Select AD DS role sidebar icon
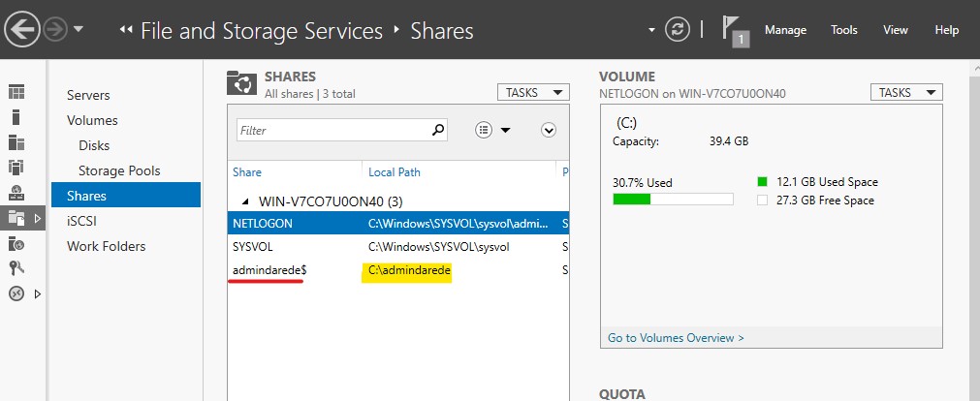 [16, 168]
